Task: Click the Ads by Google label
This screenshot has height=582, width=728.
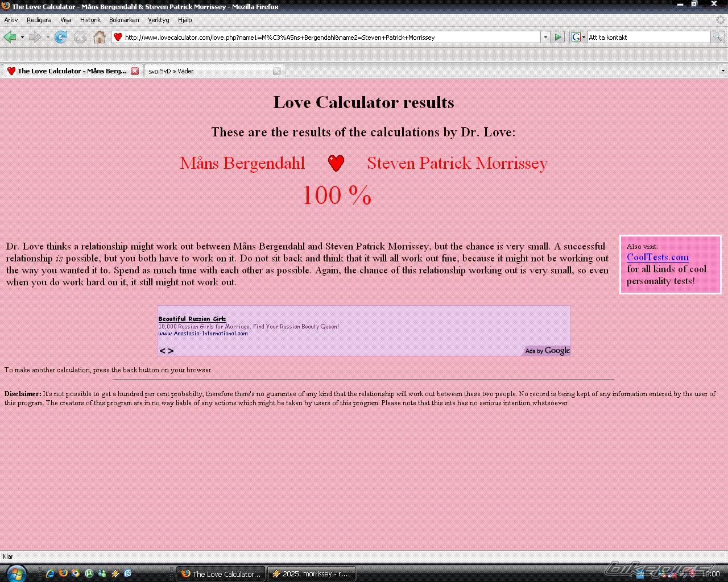Action: [x=547, y=351]
